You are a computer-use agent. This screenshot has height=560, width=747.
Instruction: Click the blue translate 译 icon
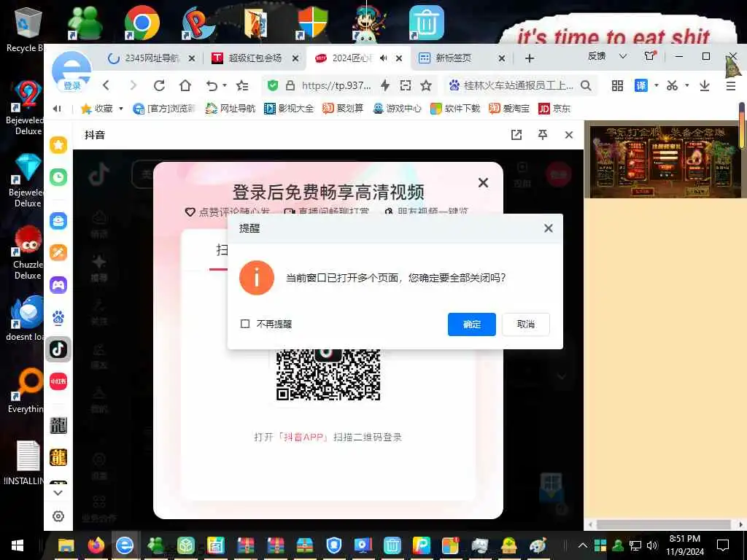(x=640, y=86)
